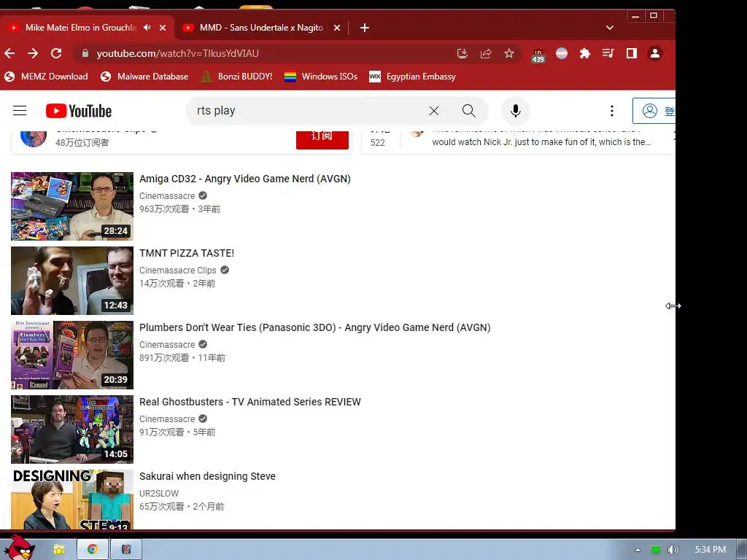Viewport: 747px width, 560px height.
Task: Run the search with the magnifier button
Action: tap(469, 111)
